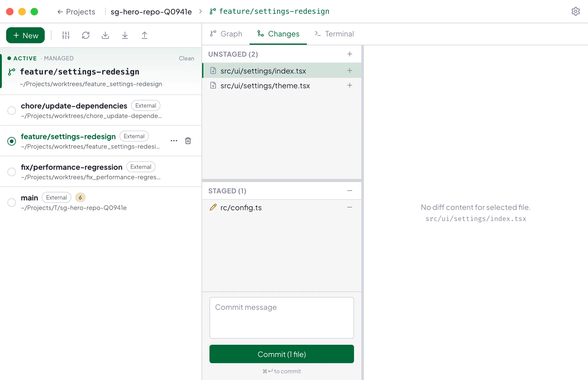The width and height of the screenshot is (588, 380).
Task: Click active worktree path ~/Projects/worktrees/feature_settings-redesign
Action: [91, 84]
